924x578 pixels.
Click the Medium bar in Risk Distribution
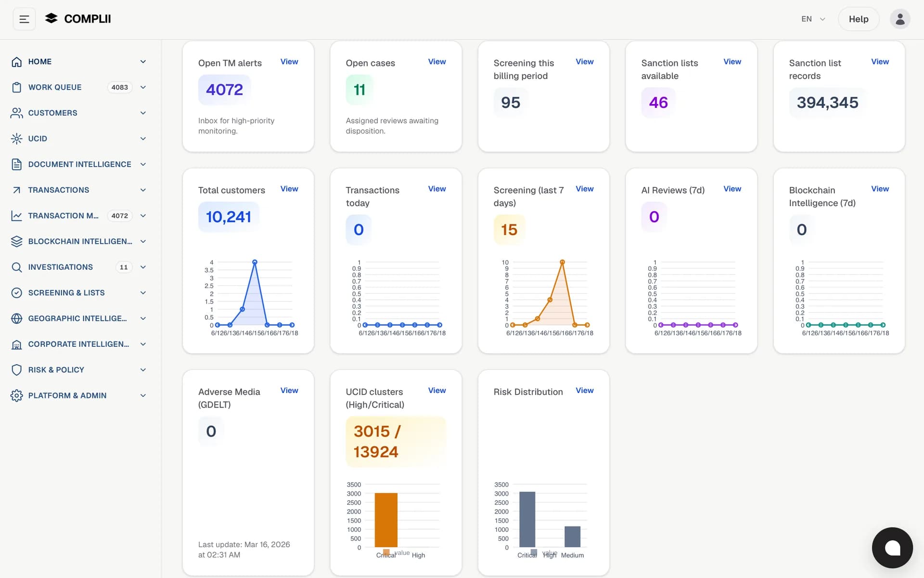tap(572, 537)
